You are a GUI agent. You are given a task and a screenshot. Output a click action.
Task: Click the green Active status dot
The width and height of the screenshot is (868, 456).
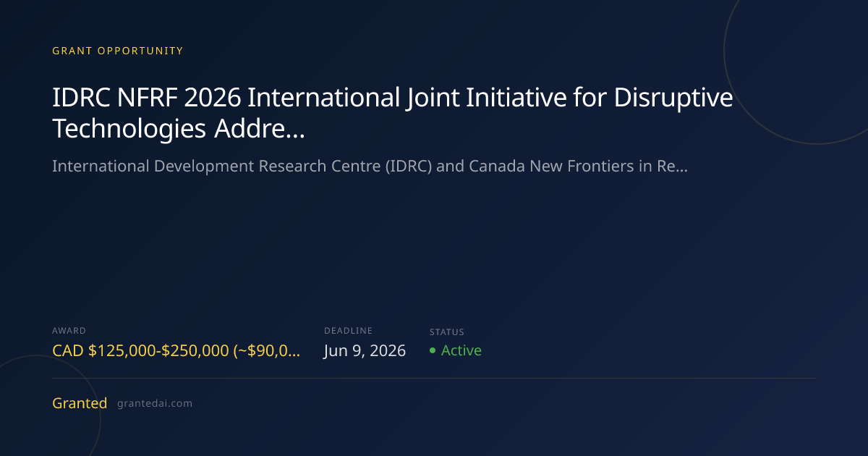click(433, 350)
